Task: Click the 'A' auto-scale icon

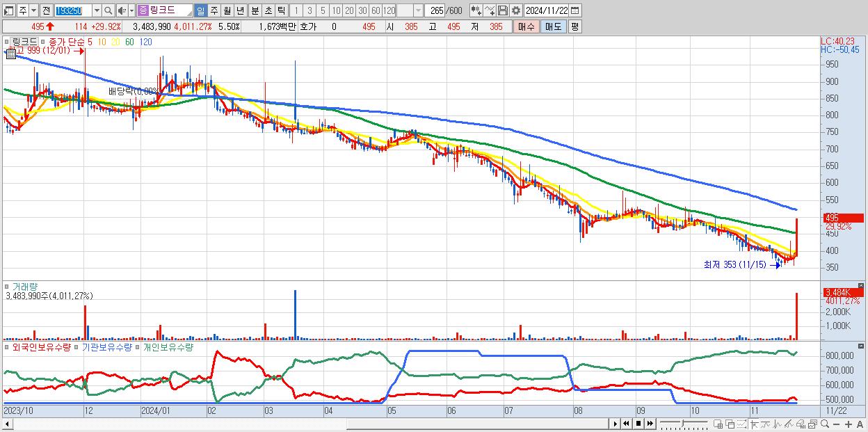Action: click(x=860, y=424)
